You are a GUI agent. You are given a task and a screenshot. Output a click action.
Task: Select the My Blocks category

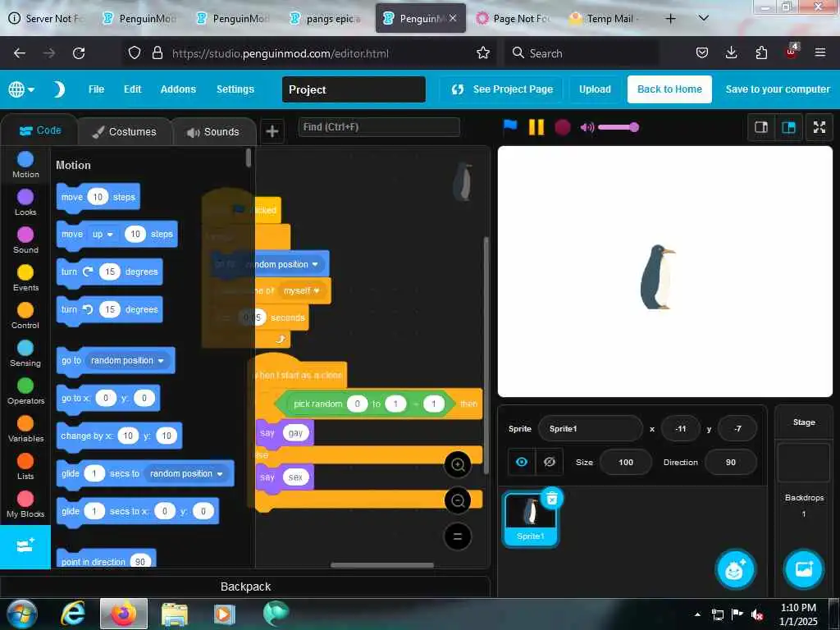25,504
